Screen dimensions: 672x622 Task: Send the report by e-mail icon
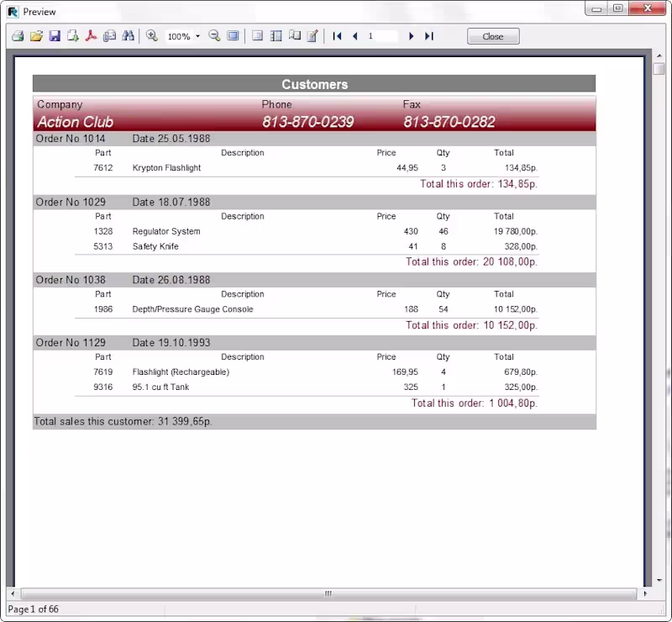tap(109, 36)
